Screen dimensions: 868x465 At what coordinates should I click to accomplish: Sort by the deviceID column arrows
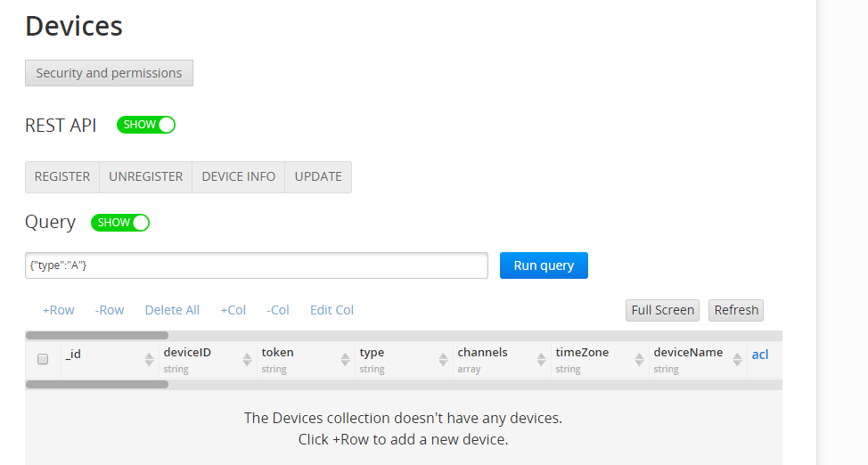pyautogui.click(x=247, y=360)
